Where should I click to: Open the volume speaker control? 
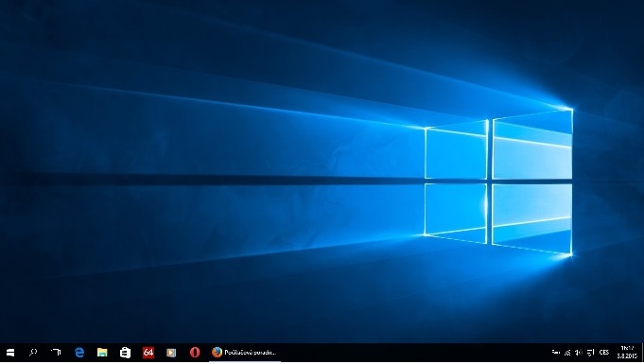coord(579,353)
